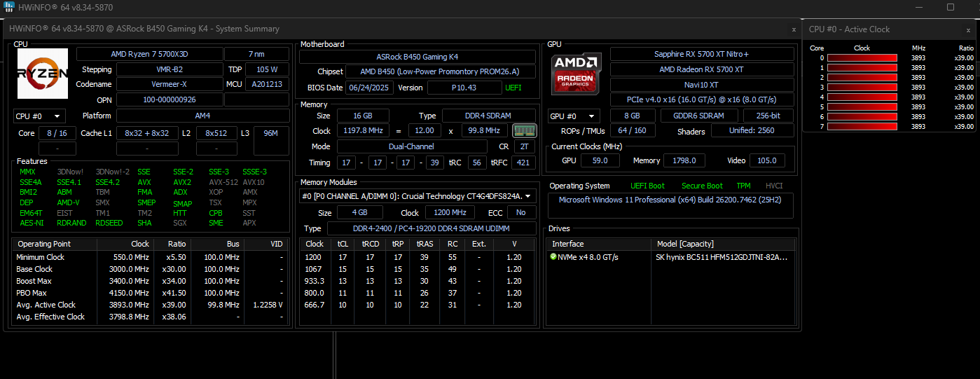This screenshot has width=980, height=379.
Task: Click the AMD Ryzen CPU logo
Action: tap(43, 74)
